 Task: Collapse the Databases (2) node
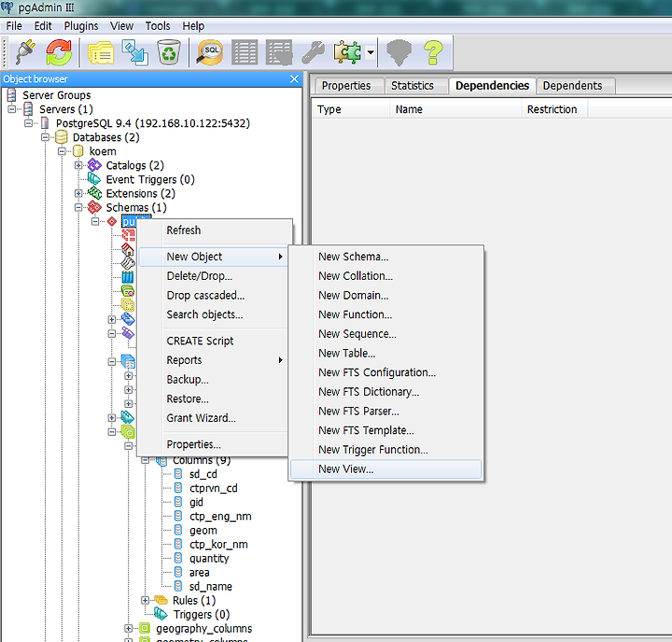point(46,137)
